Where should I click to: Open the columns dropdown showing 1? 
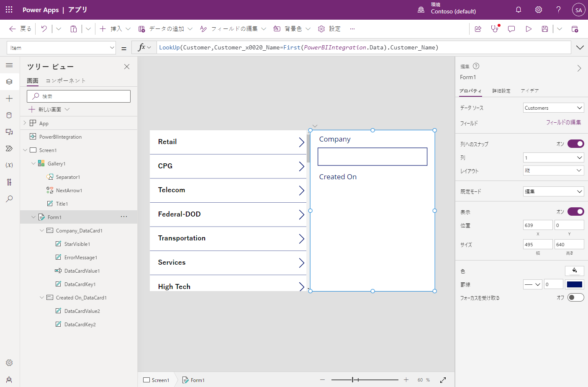click(x=553, y=157)
